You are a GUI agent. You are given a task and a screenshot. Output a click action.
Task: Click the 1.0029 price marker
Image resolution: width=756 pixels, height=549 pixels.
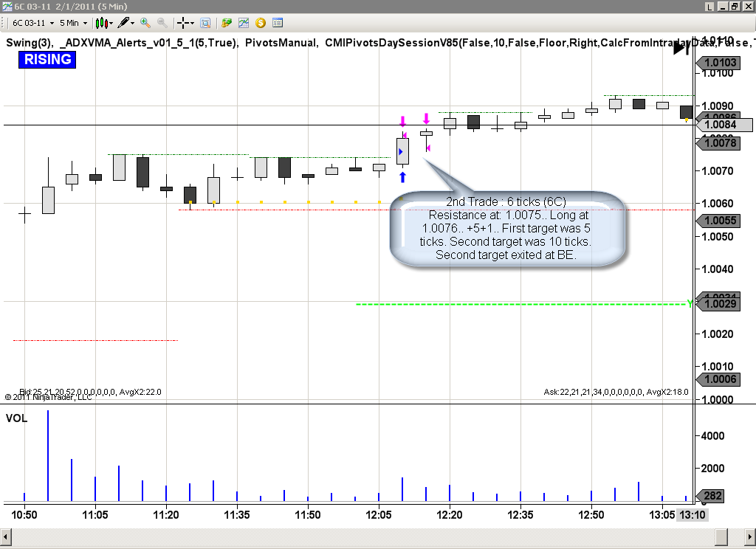coord(718,304)
